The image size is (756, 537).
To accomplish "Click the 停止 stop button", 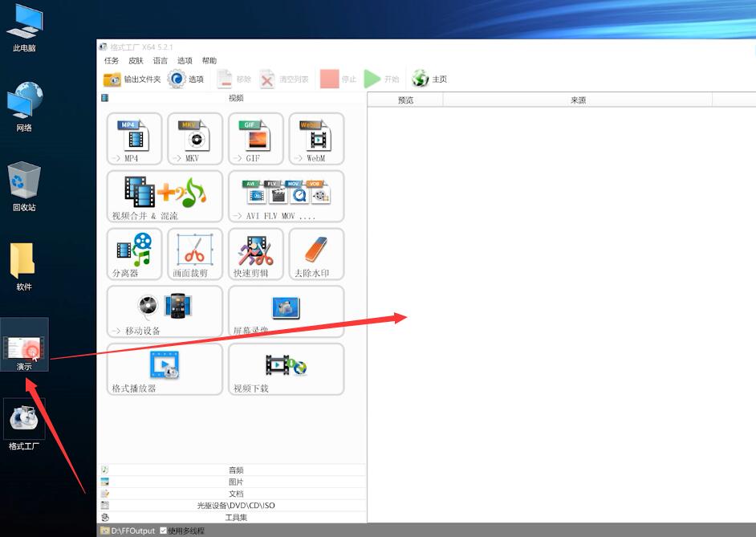I will point(338,79).
